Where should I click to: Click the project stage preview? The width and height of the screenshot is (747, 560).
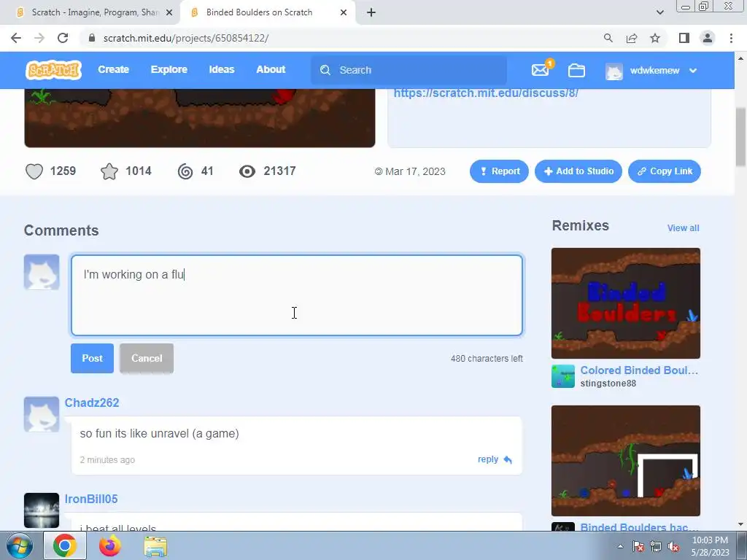200,117
